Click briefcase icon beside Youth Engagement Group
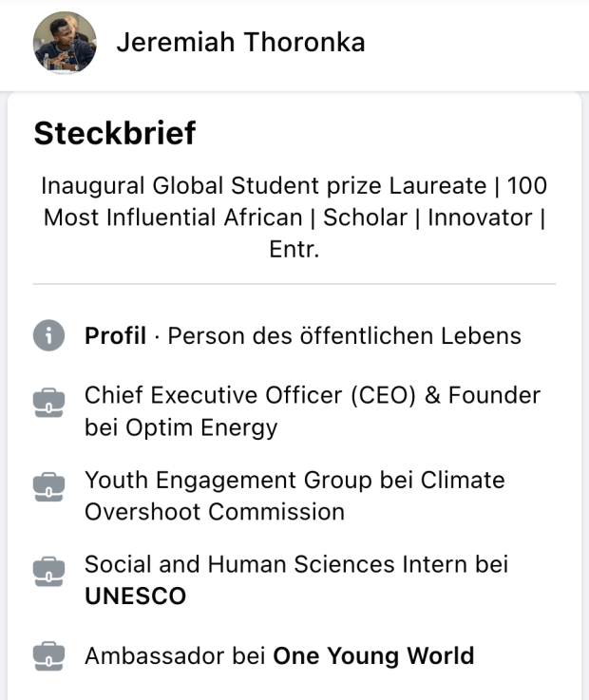 tap(48, 488)
